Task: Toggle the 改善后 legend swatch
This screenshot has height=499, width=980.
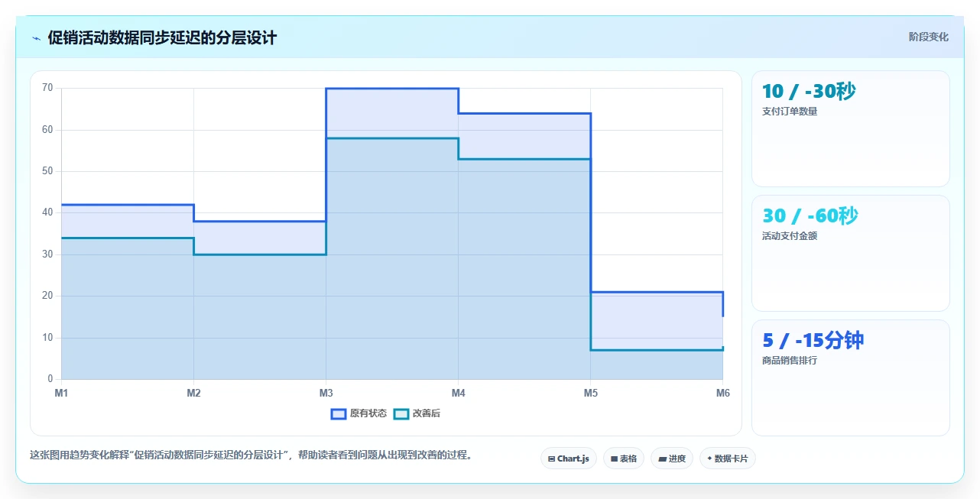Action: pyautogui.click(x=401, y=413)
